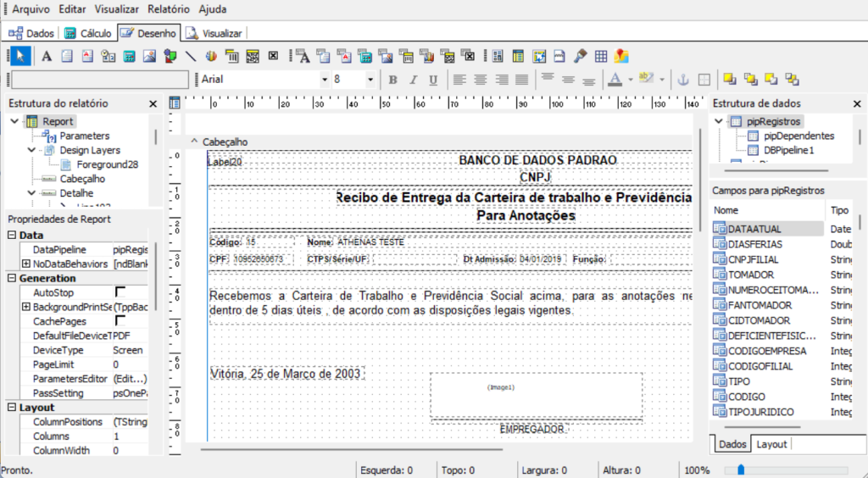Image resolution: width=868 pixels, height=478 pixels.
Task: Collapse the Cabeçalho band
Action: [x=194, y=142]
